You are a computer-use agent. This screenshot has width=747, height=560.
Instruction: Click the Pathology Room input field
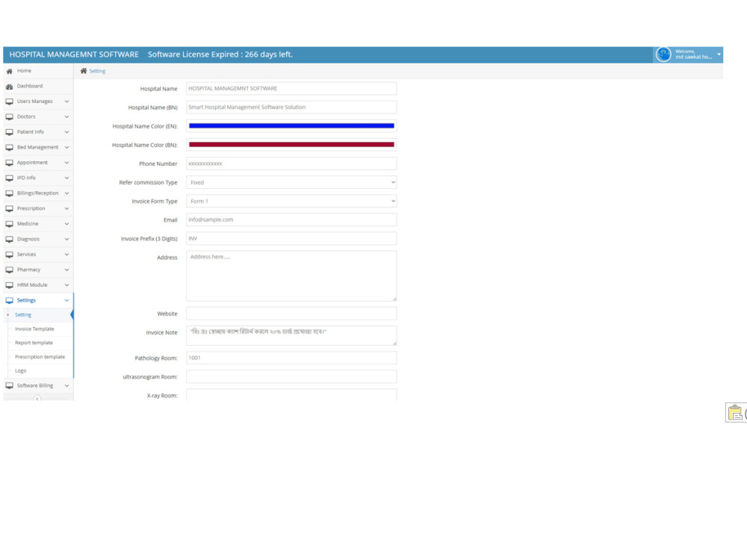(291, 358)
